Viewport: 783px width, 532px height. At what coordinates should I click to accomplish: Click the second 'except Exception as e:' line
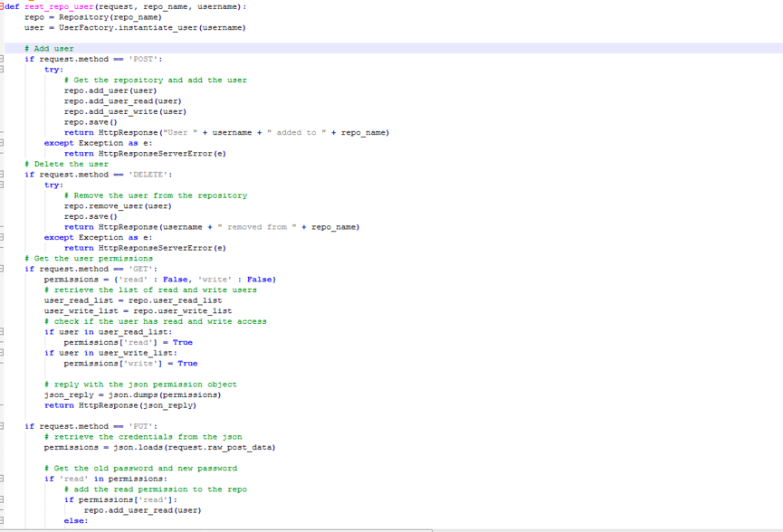(98, 237)
